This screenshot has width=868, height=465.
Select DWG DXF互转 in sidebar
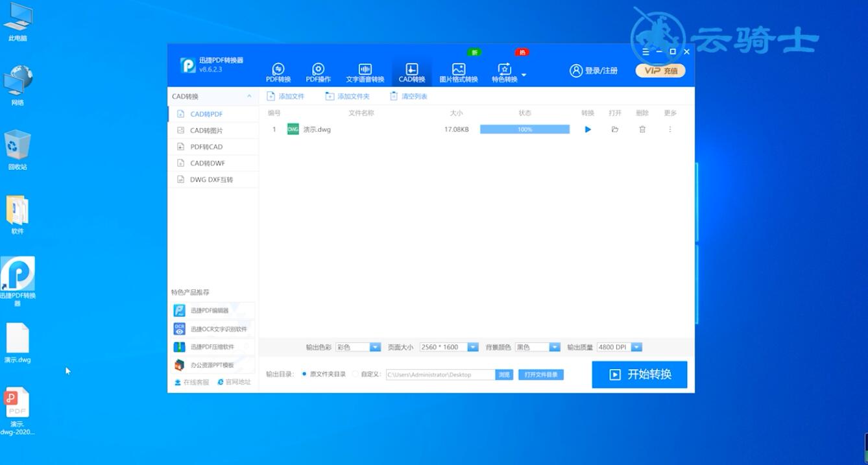coord(213,180)
